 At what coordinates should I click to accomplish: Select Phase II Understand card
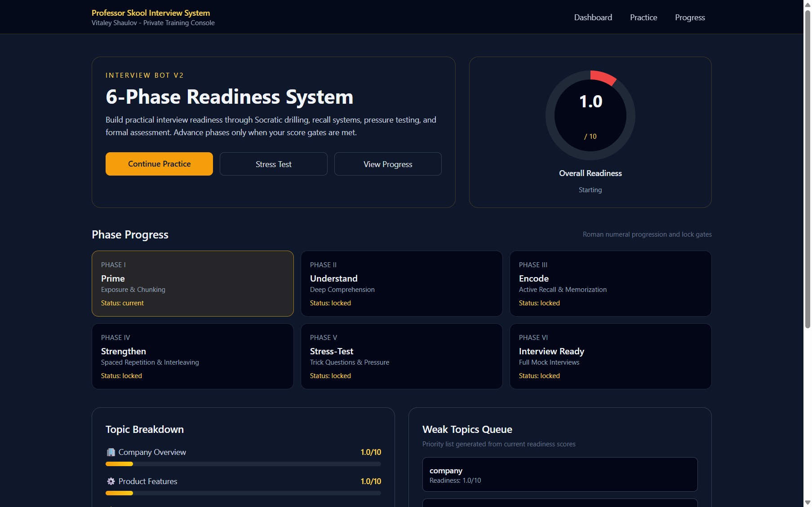pos(401,283)
